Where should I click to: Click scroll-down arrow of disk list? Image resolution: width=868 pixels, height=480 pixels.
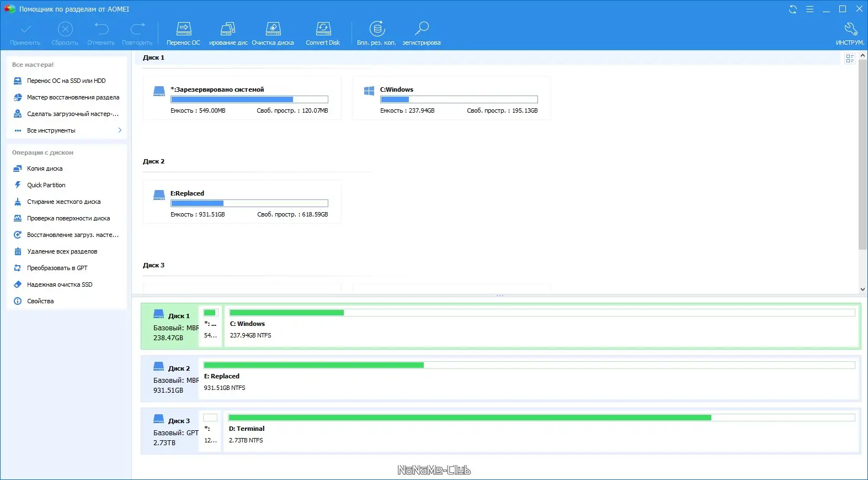pyautogui.click(x=862, y=289)
